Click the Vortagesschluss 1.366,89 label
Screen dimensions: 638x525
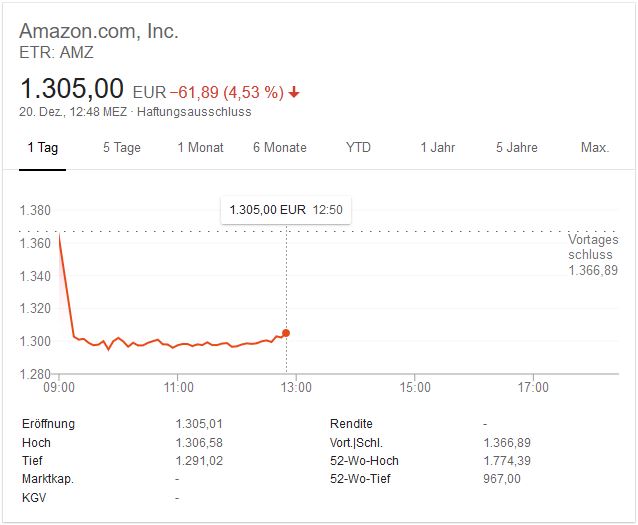593,255
